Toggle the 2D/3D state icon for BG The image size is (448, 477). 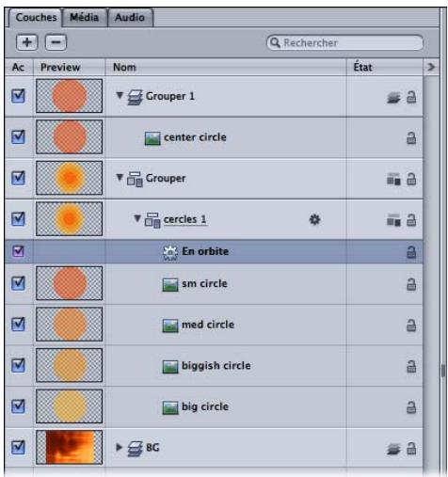tap(393, 449)
